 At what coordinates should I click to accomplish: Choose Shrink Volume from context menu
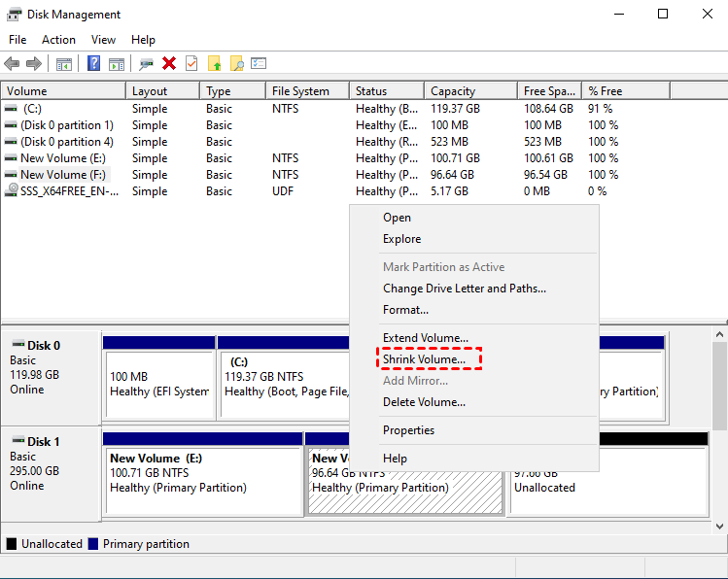tap(424, 359)
